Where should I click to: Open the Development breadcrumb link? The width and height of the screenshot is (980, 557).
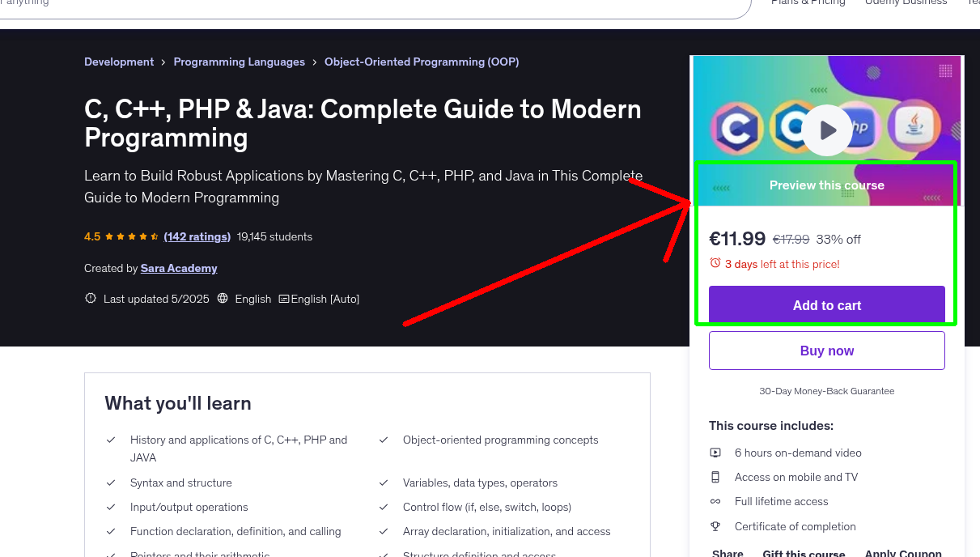pyautogui.click(x=119, y=62)
